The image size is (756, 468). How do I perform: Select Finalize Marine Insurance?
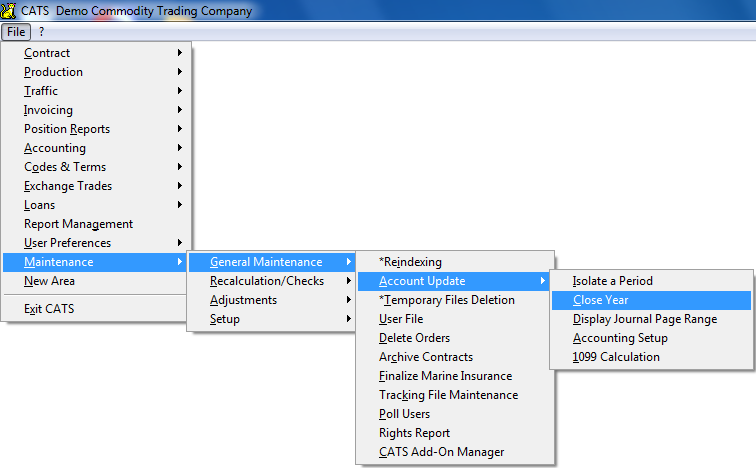pos(455,376)
